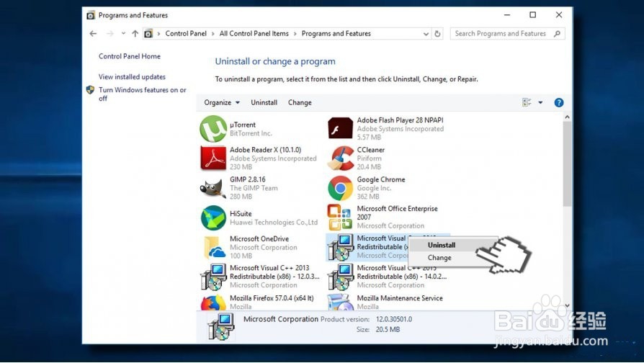Click the µTorrent program icon
The height and width of the screenshot is (363, 644).
click(213, 129)
